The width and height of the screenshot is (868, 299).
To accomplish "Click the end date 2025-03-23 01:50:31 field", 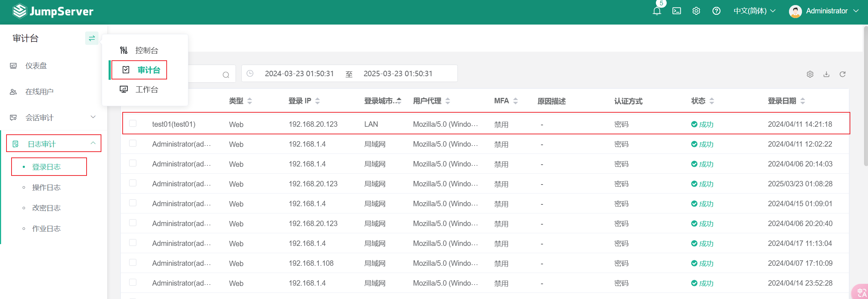I will [398, 74].
